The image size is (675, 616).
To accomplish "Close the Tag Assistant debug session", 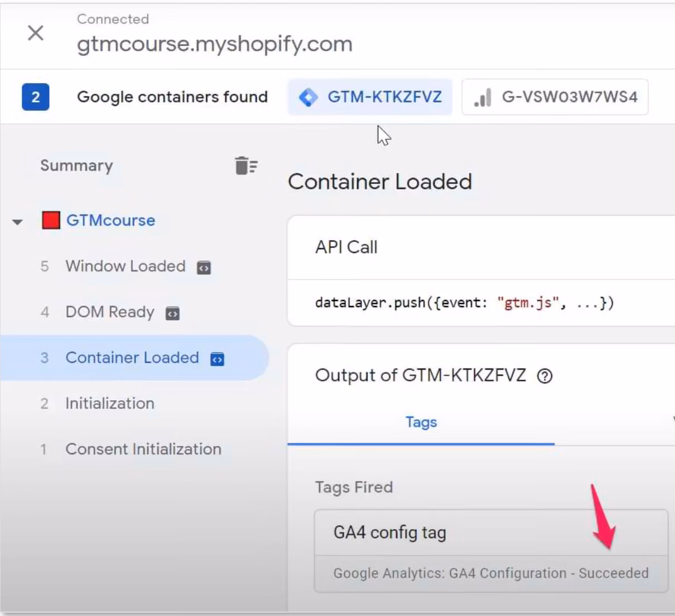I will pyautogui.click(x=36, y=33).
